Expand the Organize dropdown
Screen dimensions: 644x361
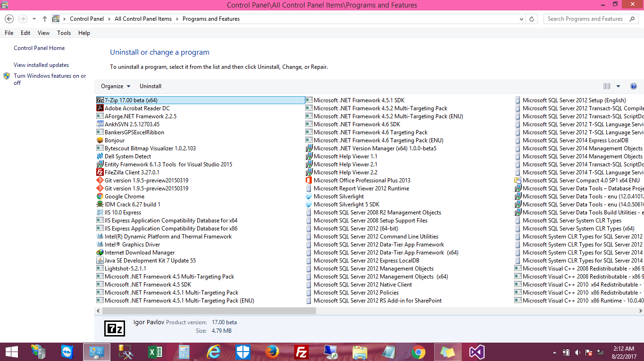116,86
